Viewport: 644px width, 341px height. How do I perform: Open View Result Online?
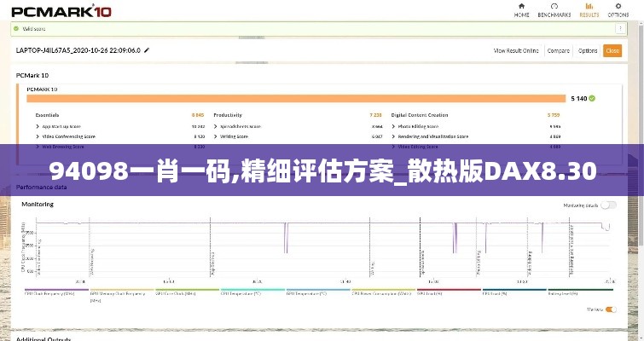coord(516,50)
